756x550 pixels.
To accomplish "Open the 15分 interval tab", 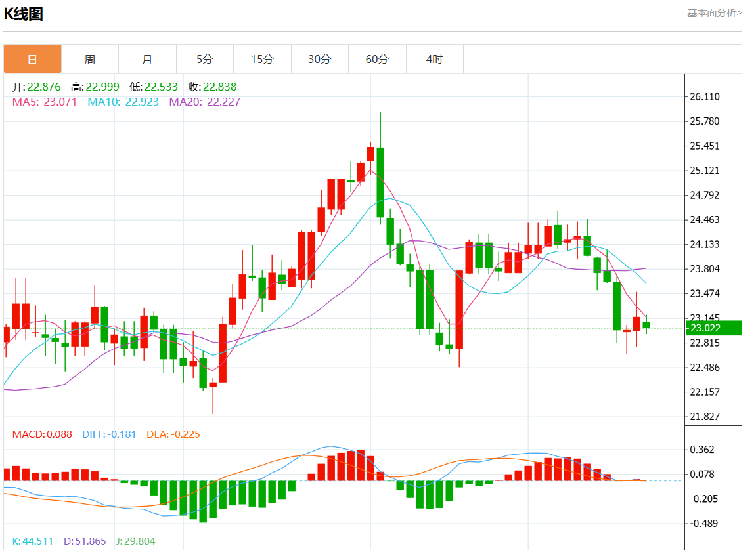I will pos(262,59).
